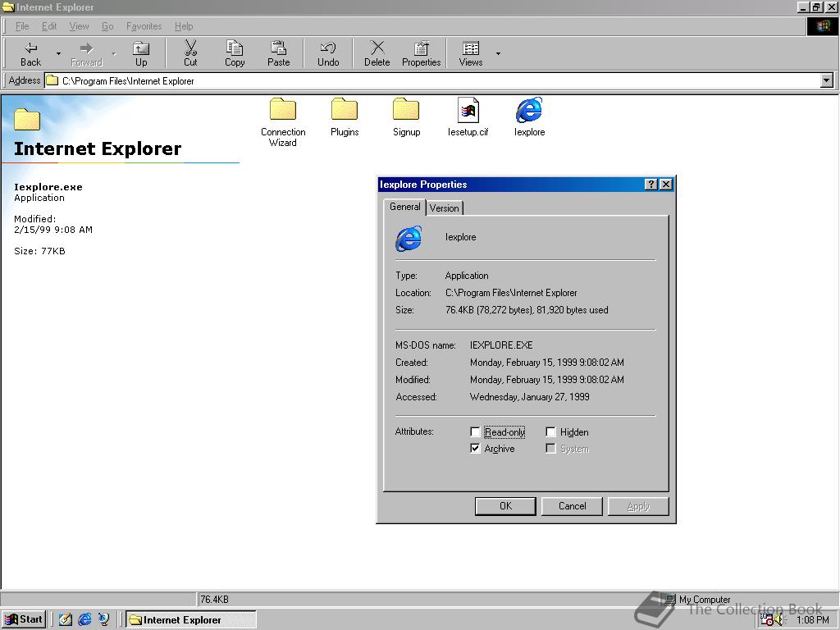Viewport: 840px width, 630px height.
Task: Select the Signup folder
Action: click(406, 118)
